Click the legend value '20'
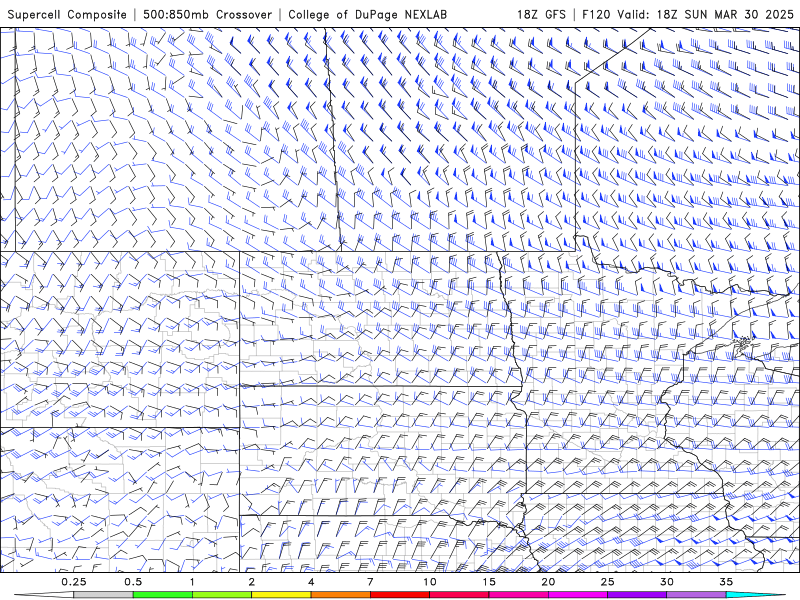 pyautogui.click(x=548, y=582)
